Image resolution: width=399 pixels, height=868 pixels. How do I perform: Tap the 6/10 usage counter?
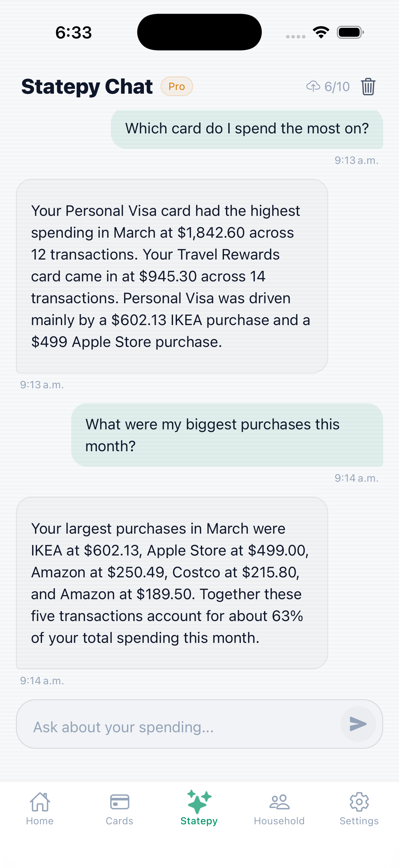(x=337, y=87)
